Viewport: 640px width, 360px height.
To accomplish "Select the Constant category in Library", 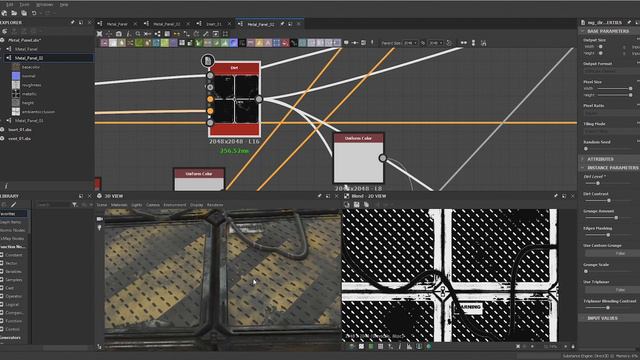I will coord(13,255).
